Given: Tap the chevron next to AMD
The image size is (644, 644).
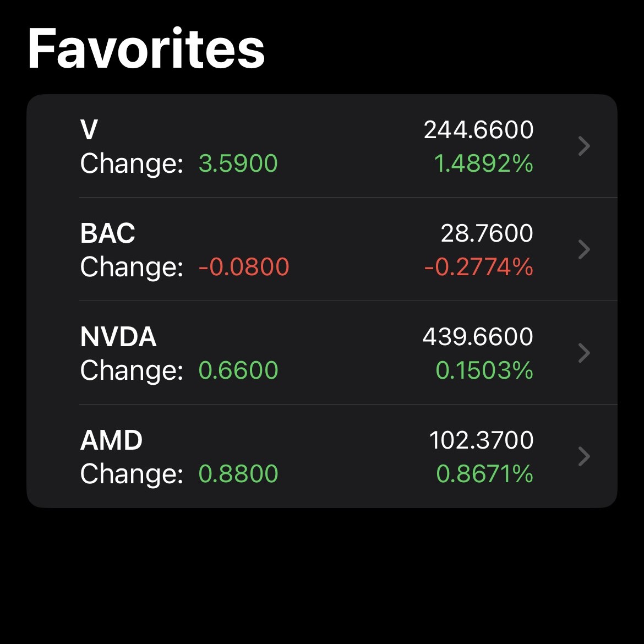Looking at the screenshot, I should tap(584, 456).
